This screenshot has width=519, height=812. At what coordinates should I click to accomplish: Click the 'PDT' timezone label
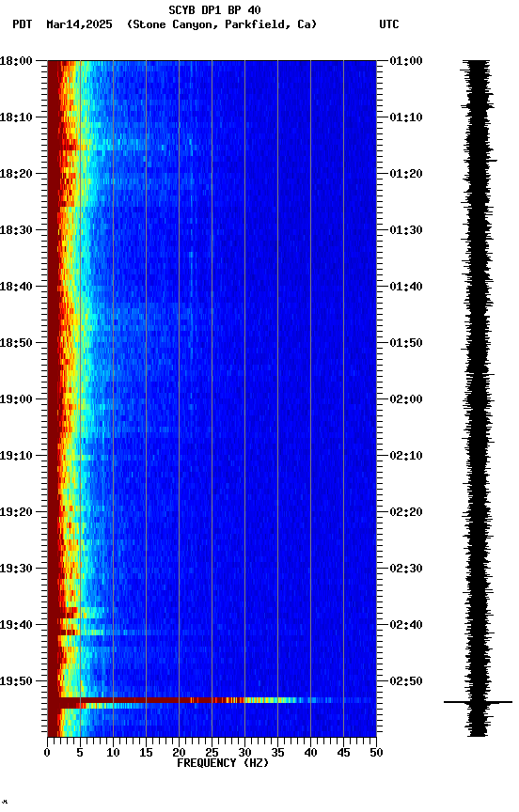tap(23, 24)
